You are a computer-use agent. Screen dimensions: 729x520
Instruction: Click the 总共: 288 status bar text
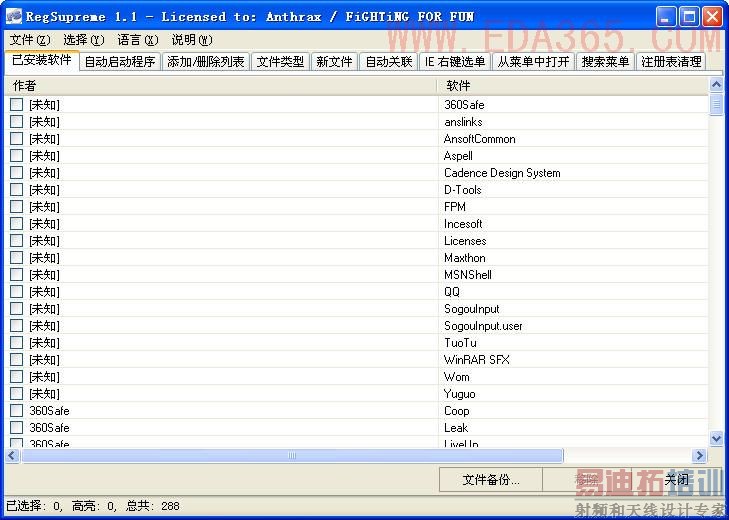tap(152, 506)
